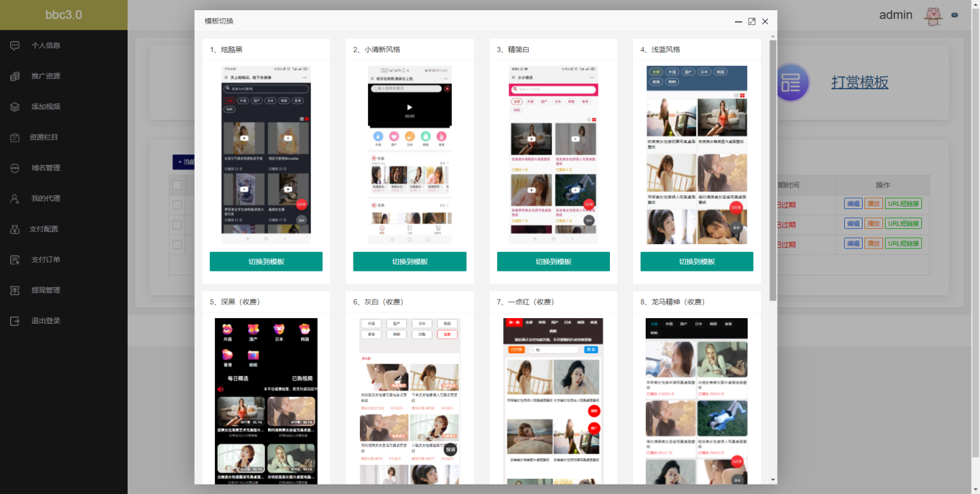Click the admin pig avatar
The height and width of the screenshot is (494, 980).
[933, 16]
